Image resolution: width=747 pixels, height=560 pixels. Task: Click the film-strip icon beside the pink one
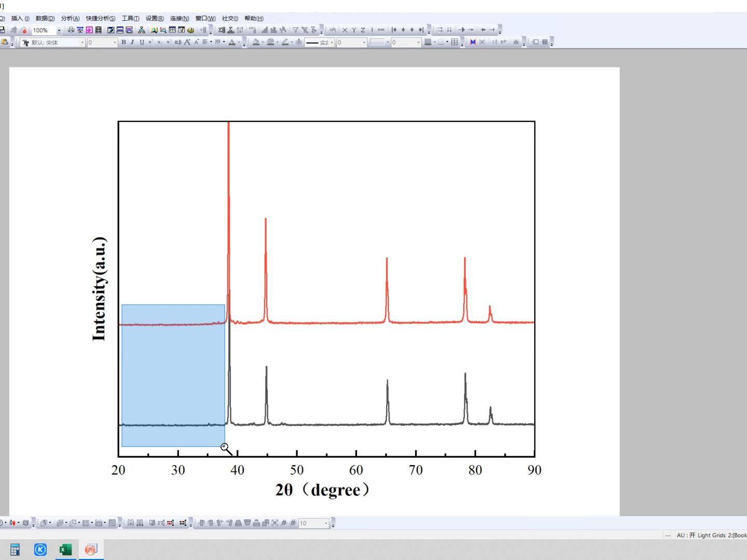click(x=98, y=30)
